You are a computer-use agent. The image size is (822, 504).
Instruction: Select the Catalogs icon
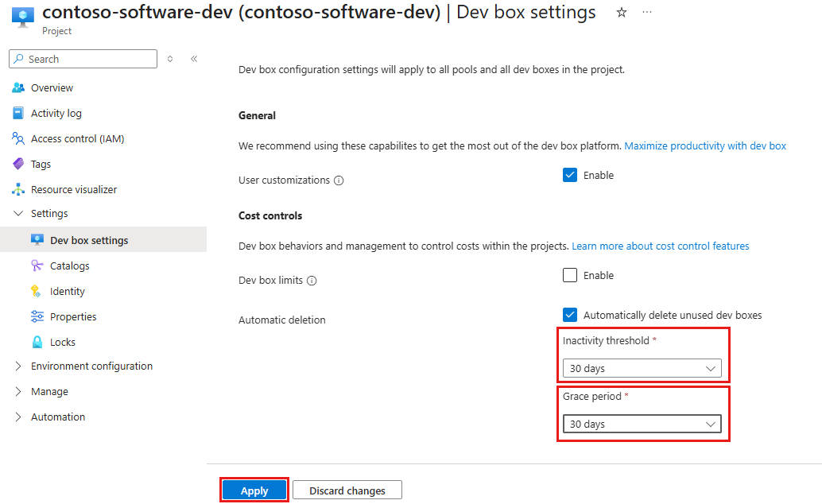tap(37, 265)
